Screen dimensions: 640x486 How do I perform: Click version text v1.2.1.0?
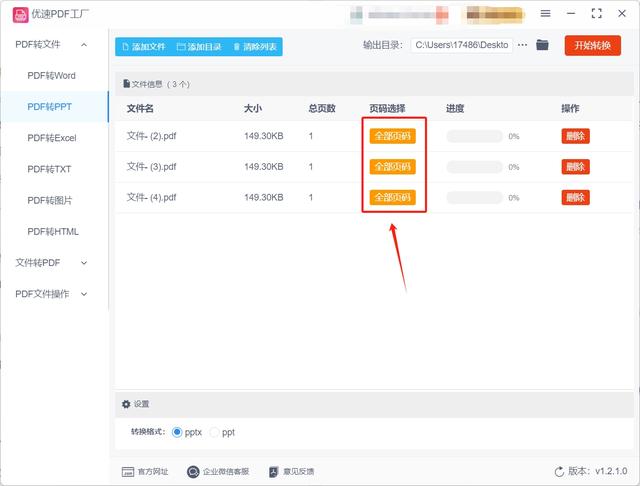tap(611, 471)
